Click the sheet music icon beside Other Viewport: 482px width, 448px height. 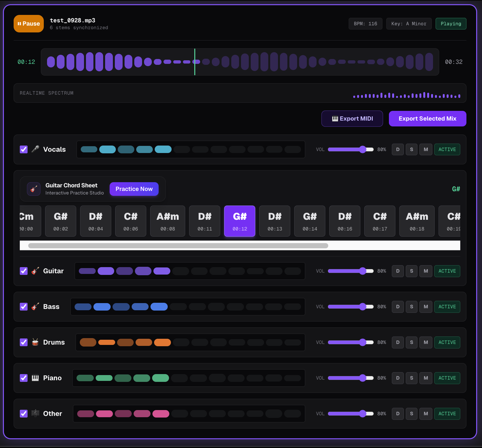coord(35,414)
